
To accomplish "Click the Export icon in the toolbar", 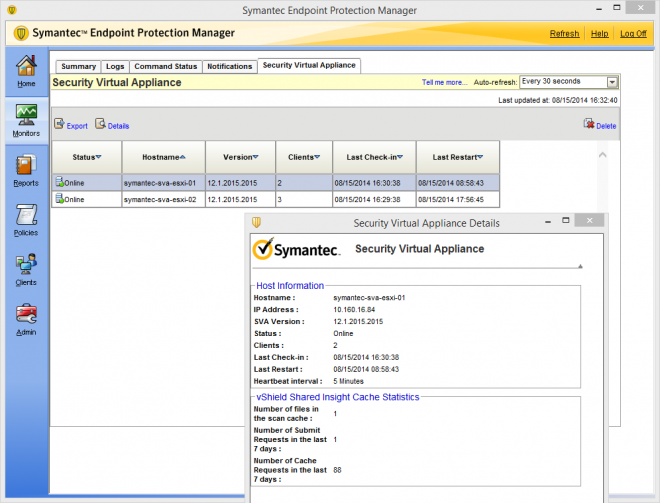I will (59, 124).
